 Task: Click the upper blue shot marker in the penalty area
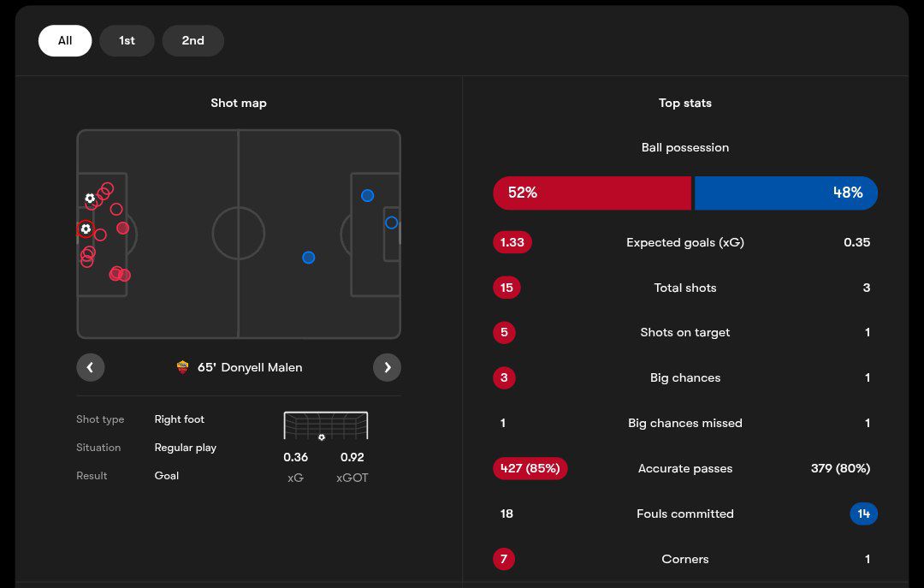(x=367, y=196)
